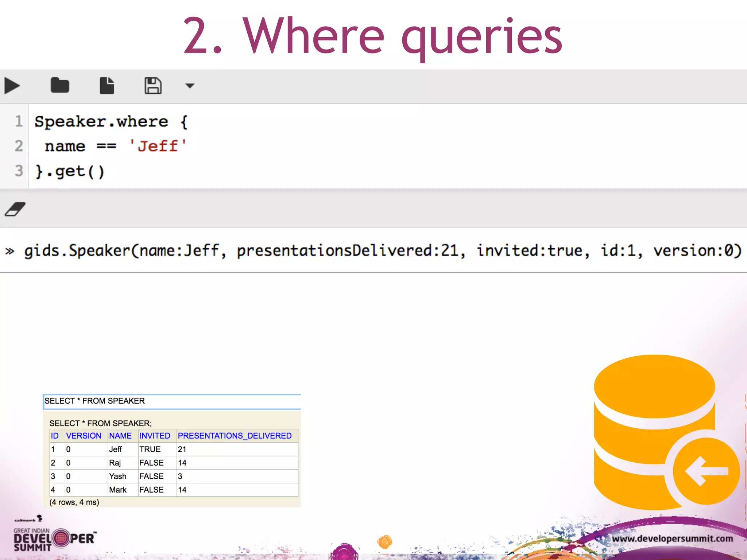Clear console output with the eraser icon
747x560 pixels.
15,209
